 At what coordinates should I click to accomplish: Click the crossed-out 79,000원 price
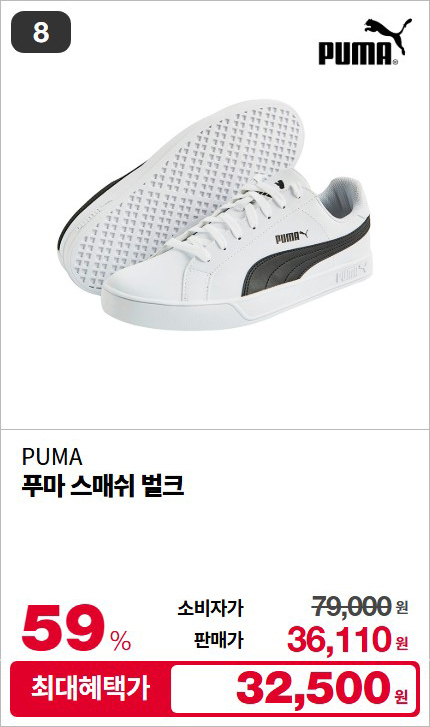(360, 606)
